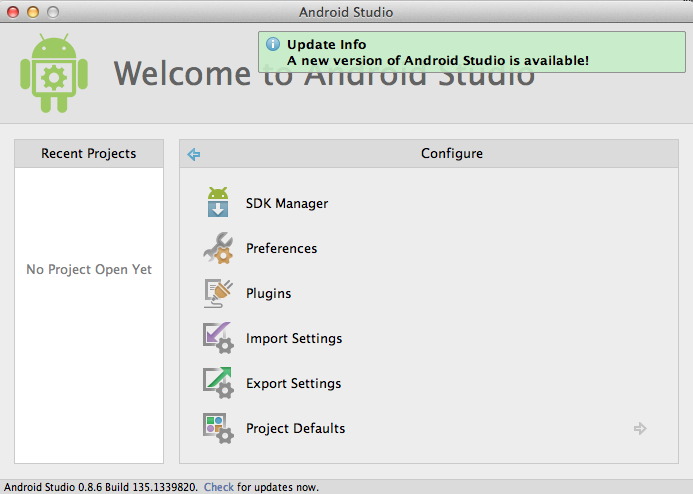Click the Android Studio 0.8.6 build text
This screenshot has height=494, width=693.
[101, 487]
